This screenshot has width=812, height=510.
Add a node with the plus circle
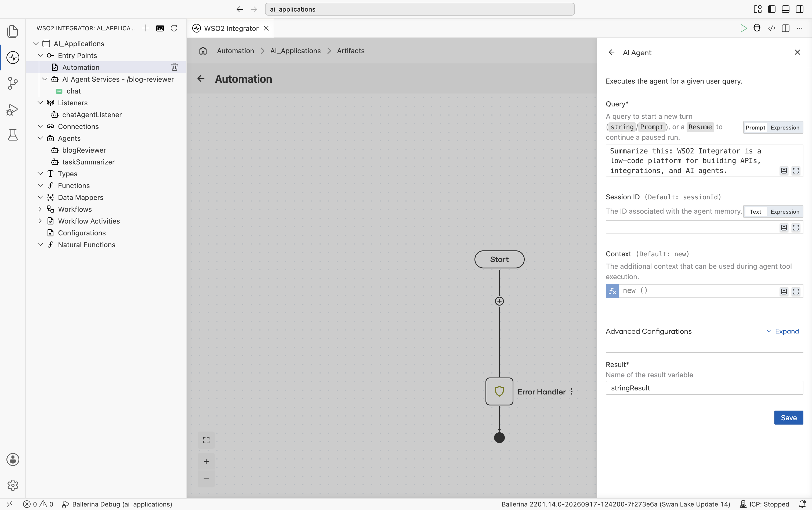(499, 301)
